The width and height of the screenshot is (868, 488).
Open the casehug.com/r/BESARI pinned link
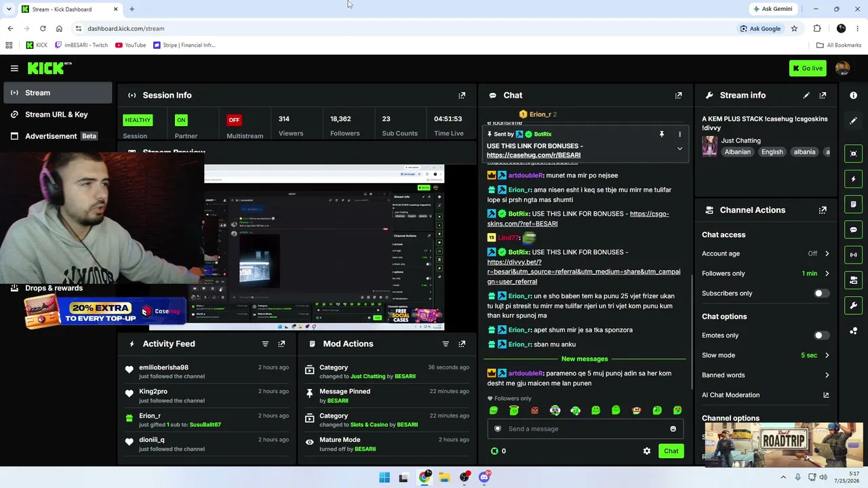533,155
